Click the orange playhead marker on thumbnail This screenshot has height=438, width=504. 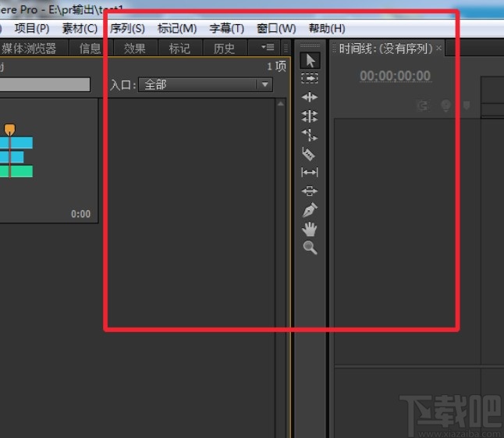pyautogui.click(x=9, y=130)
